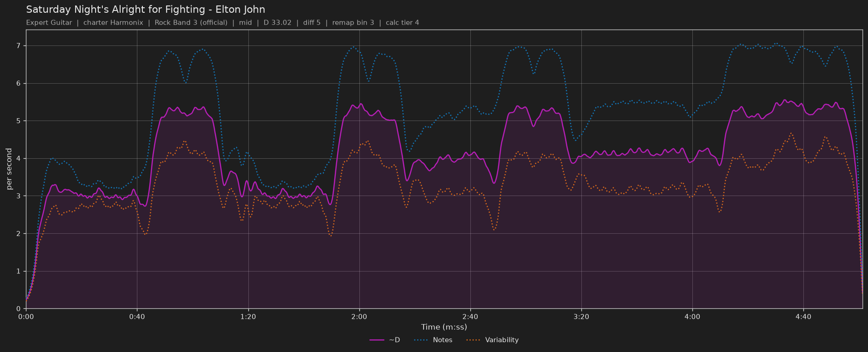Click the blue dotted Notes legend line

pos(421,340)
